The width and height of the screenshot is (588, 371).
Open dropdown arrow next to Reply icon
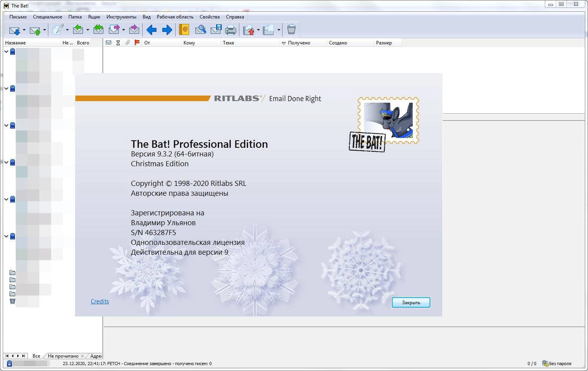coord(88,30)
